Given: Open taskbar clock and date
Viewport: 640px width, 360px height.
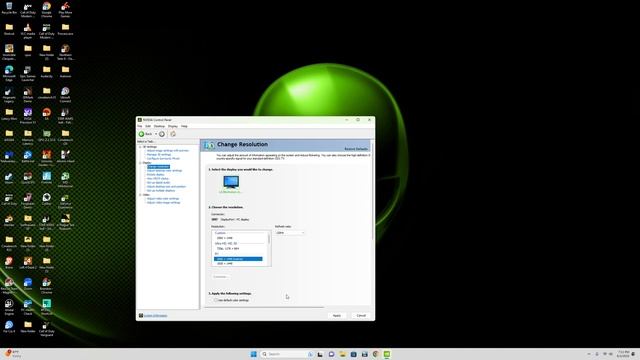Looking at the screenshot, I should pyautogui.click(x=623, y=354).
